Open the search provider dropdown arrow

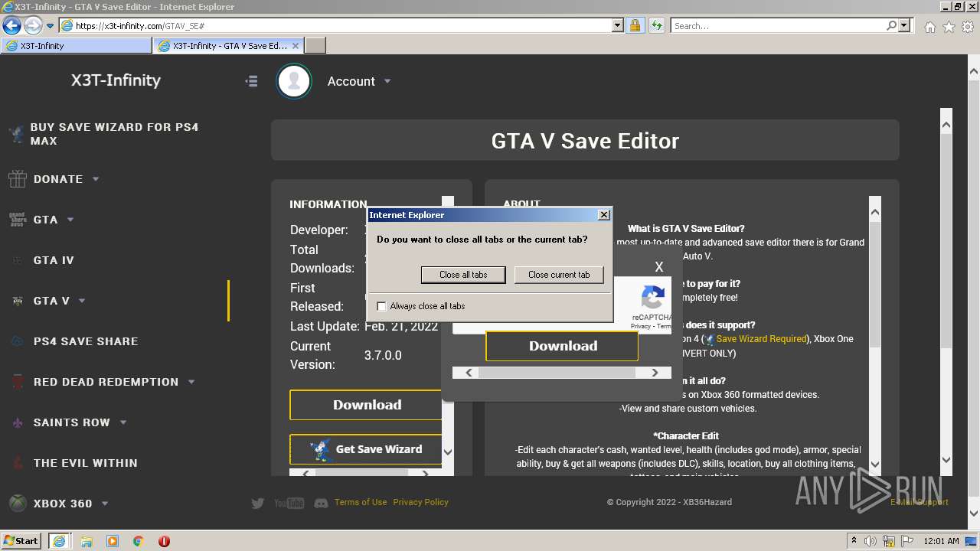point(904,25)
